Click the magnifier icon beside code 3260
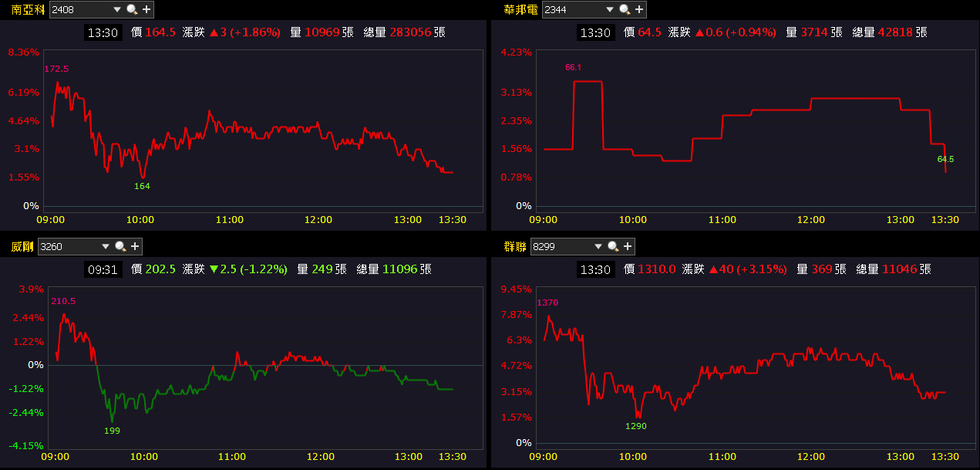Viewport: 980px width, 470px height. tap(120, 246)
